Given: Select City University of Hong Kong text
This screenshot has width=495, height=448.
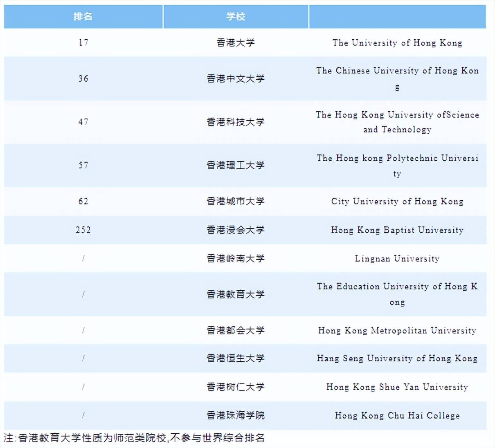Looking at the screenshot, I should [397, 202].
